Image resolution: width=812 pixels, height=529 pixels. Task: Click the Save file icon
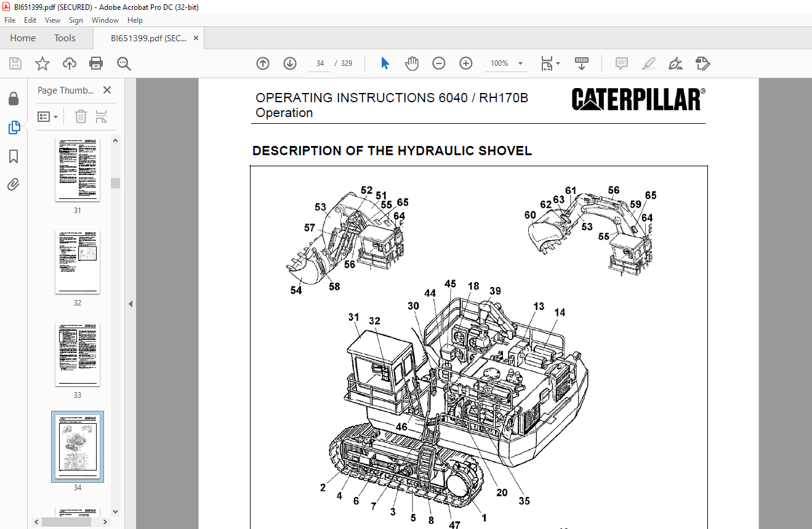tap(15, 63)
